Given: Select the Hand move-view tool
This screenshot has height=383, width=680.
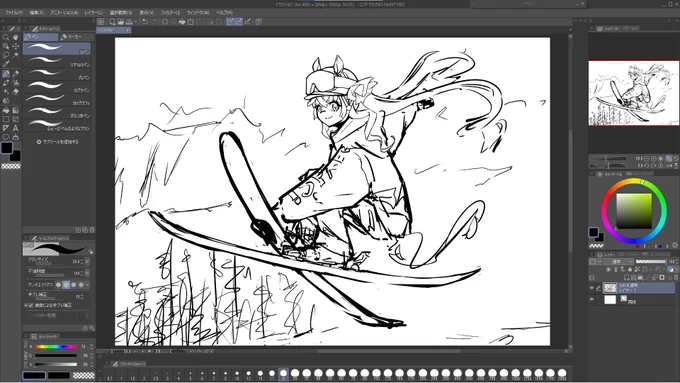Looking at the screenshot, I should tap(16, 37).
